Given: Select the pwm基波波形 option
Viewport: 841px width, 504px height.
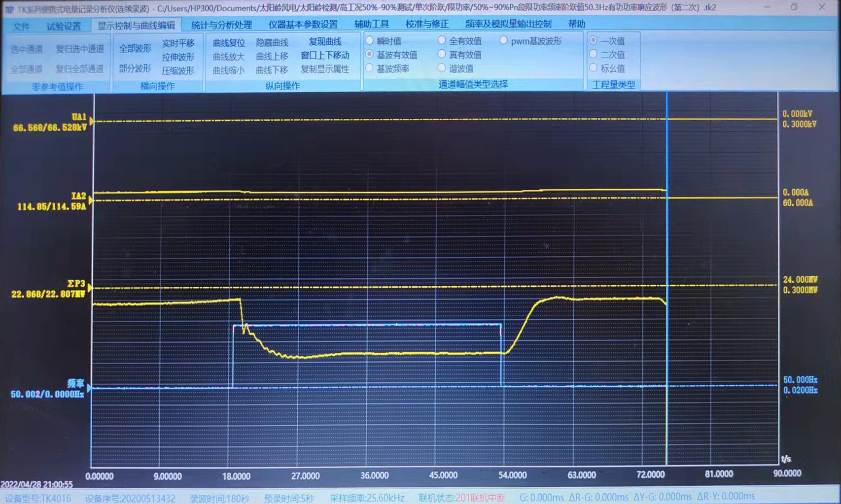Looking at the screenshot, I should tap(503, 41).
